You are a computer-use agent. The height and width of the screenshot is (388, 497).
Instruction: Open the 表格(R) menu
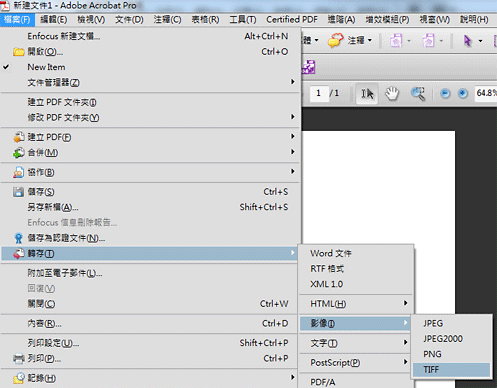[x=205, y=20]
